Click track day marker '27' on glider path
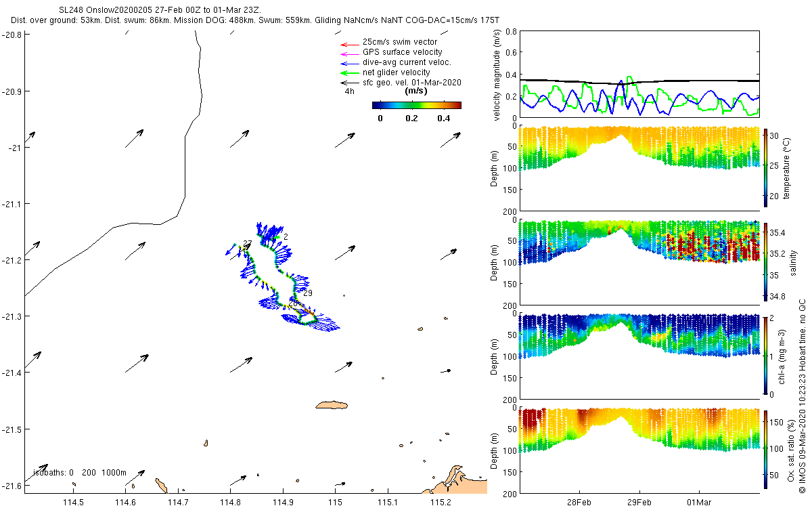812x508 pixels. coord(247,243)
